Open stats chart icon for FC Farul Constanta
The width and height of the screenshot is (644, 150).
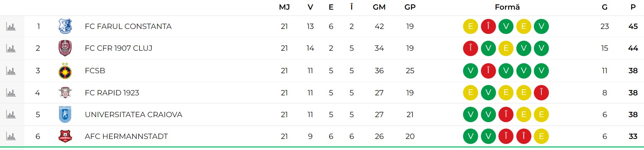click(x=11, y=26)
